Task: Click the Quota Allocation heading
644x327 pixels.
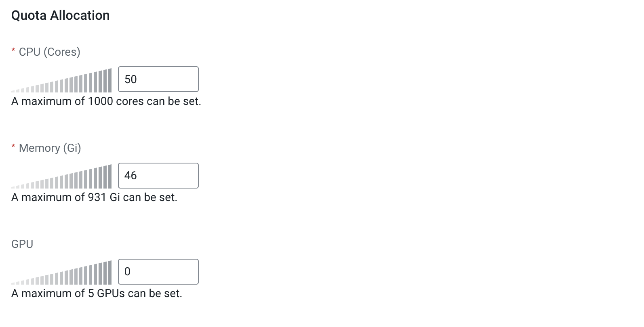Action: pyautogui.click(x=60, y=15)
